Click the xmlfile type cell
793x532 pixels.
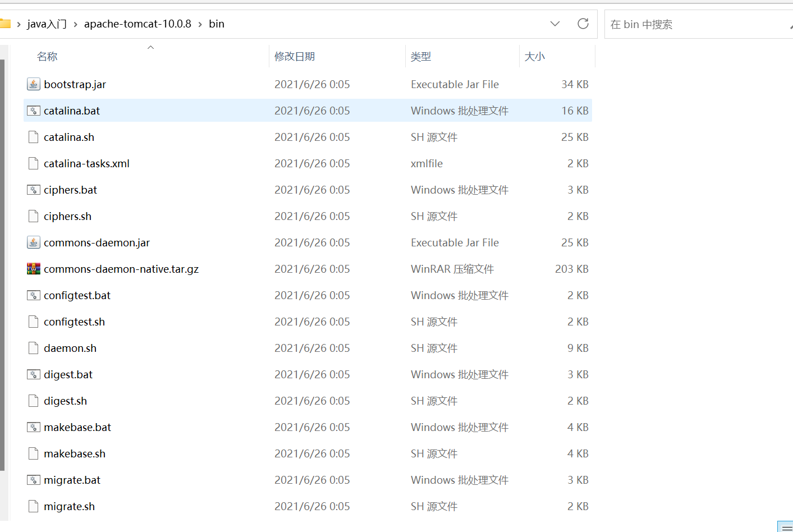tap(427, 163)
